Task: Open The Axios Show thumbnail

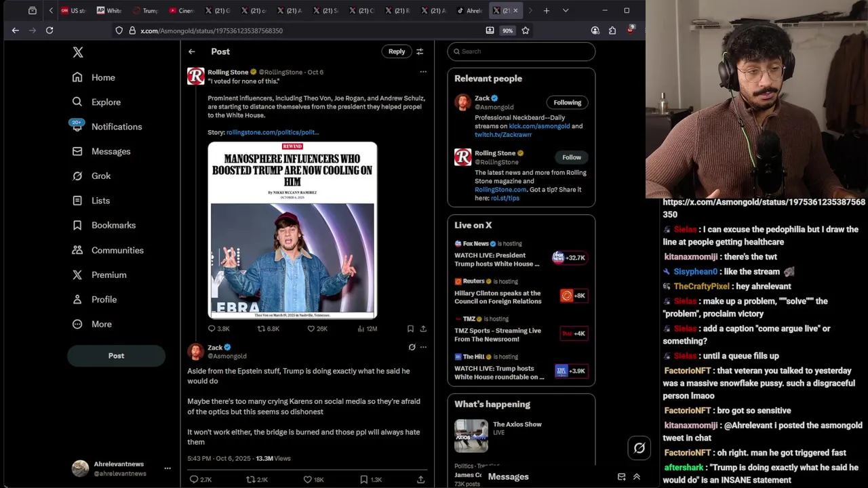Action: (471, 436)
